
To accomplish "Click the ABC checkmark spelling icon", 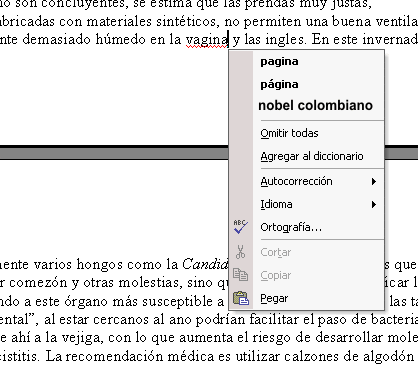I will (240, 227).
